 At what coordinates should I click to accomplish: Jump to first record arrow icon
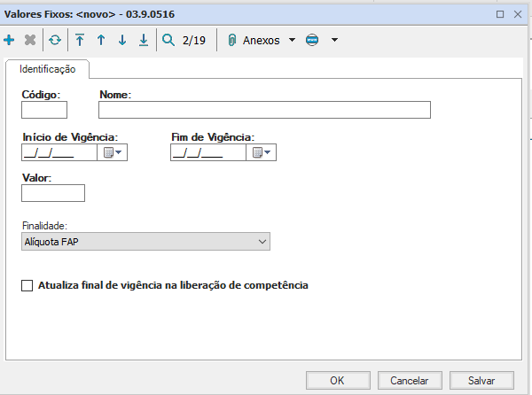tap(80, 40)
